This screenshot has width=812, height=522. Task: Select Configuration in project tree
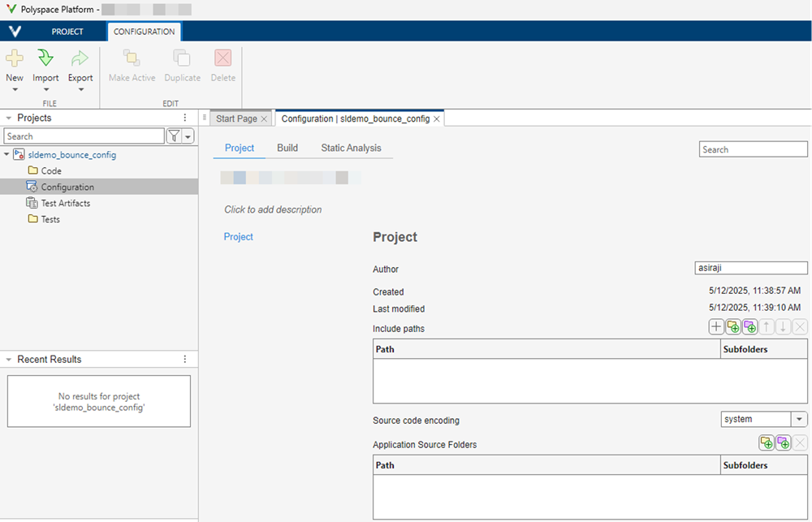click(x=67, y=187)
